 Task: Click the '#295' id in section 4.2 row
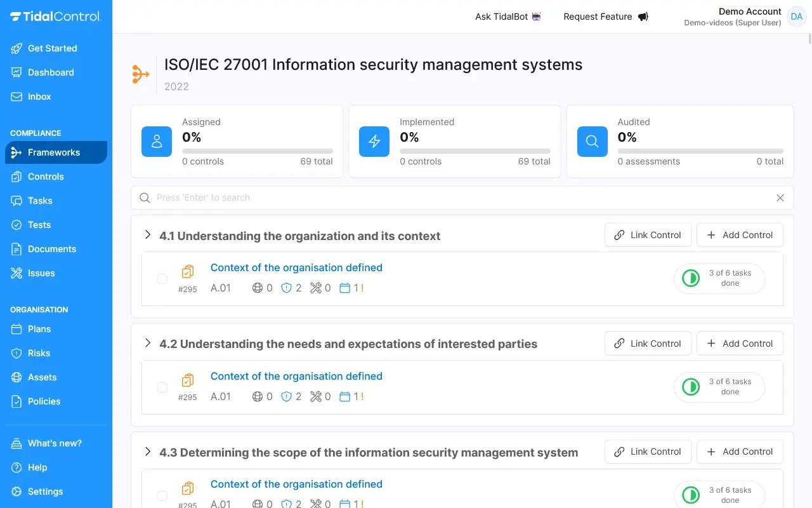pos(188,398)
